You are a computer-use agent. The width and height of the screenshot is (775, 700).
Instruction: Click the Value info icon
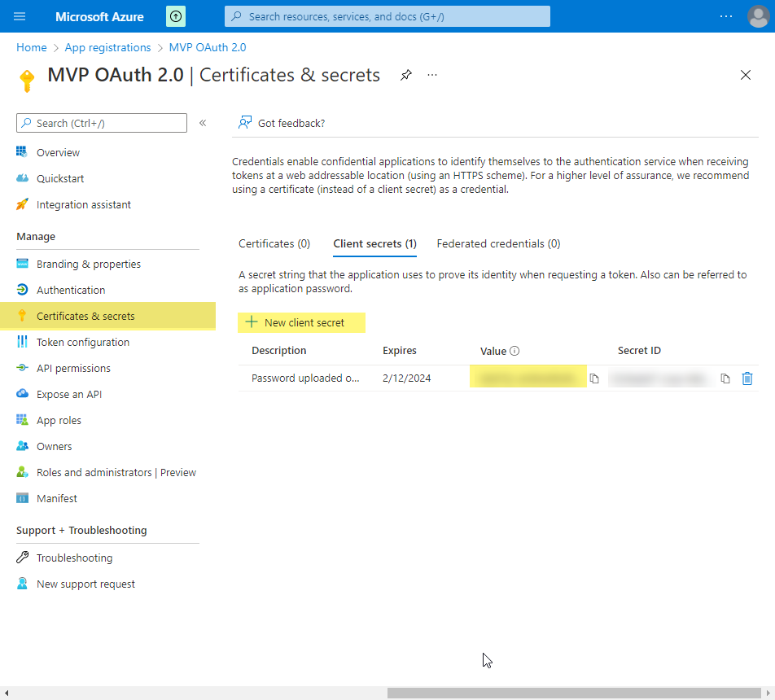click(514, 351)
